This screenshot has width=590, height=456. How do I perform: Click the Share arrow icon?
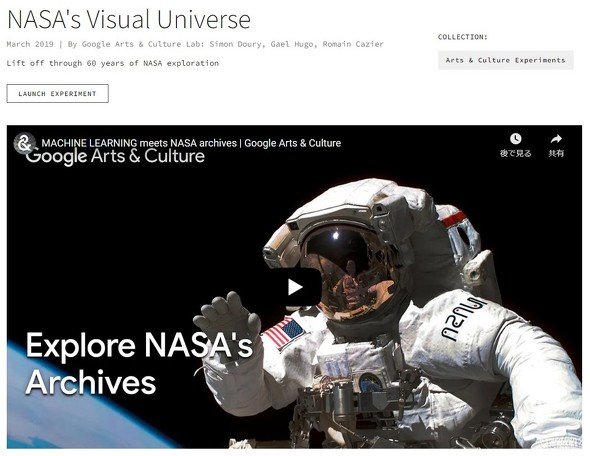click(x=556, y=139)
